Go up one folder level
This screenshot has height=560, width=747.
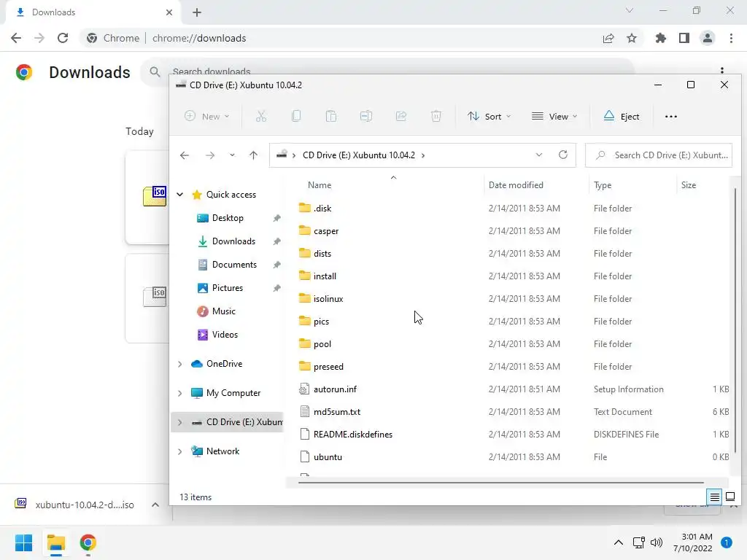[253, 155]
